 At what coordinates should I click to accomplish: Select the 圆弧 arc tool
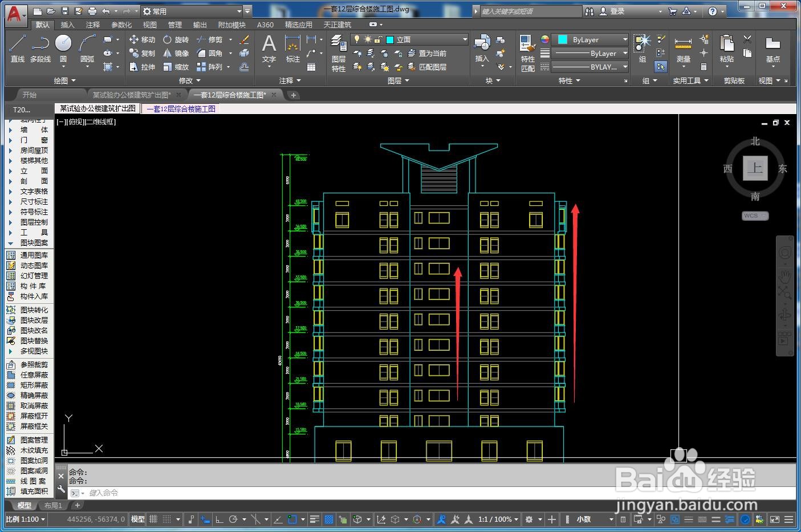pyautogui.click(x=87, y=48)
